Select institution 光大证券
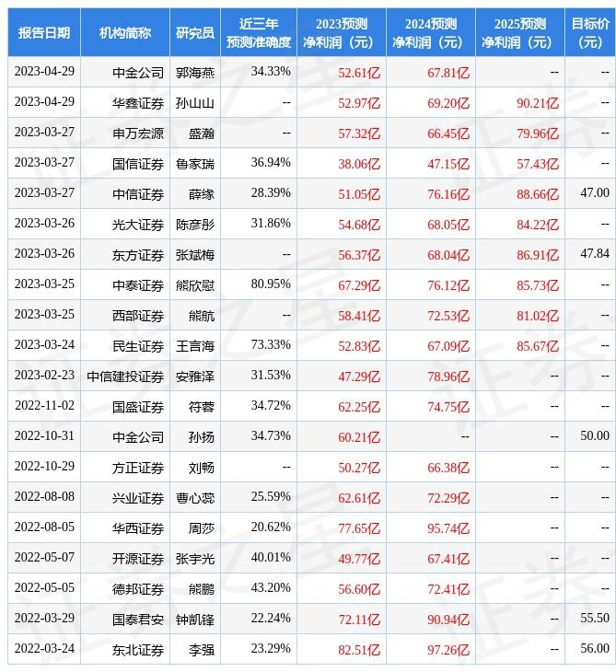The height and width of the screenshot is (672, 616). pos(138,225)
